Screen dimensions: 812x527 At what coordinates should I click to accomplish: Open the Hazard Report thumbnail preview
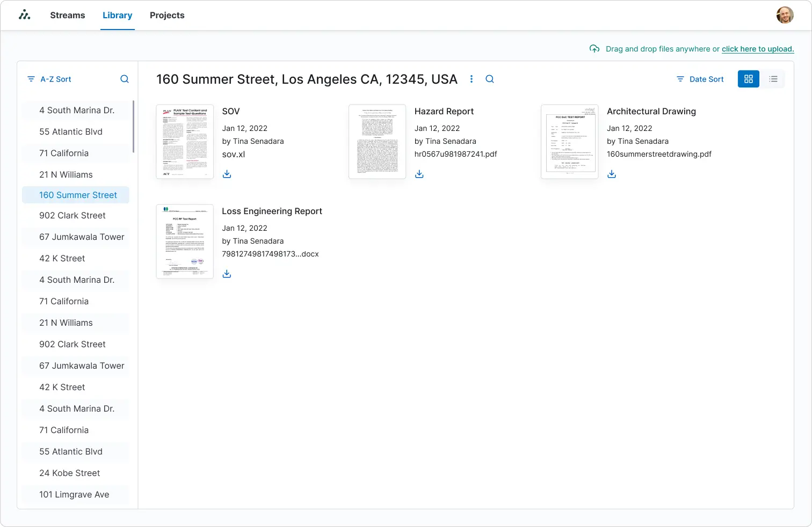(x=377, y=141)
